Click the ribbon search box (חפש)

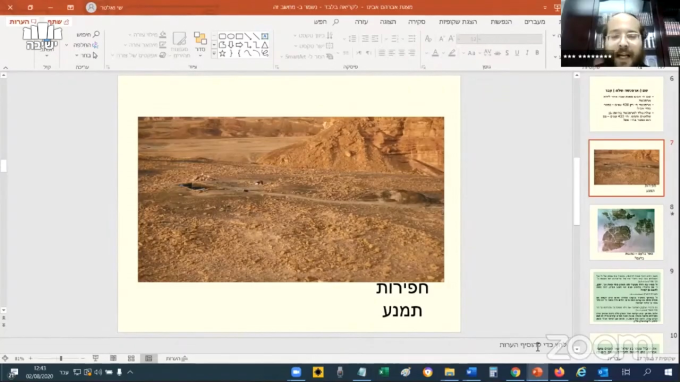coord(326,22)
